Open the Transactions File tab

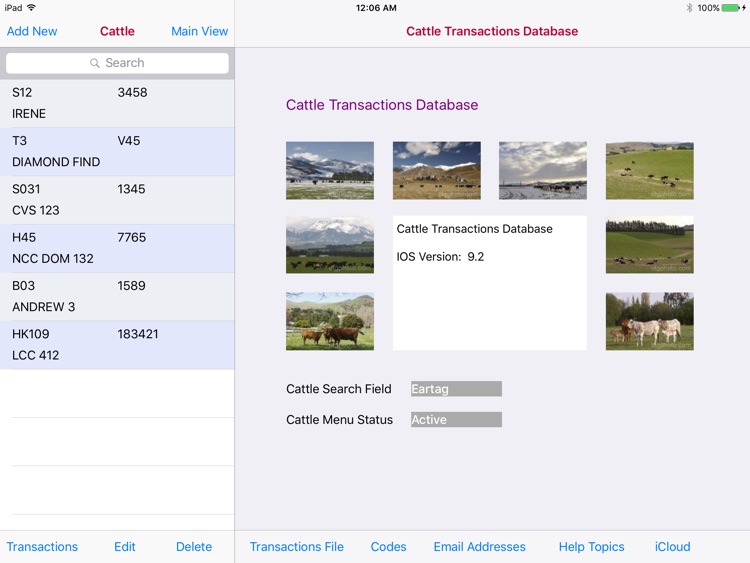[x=297, y=547]
